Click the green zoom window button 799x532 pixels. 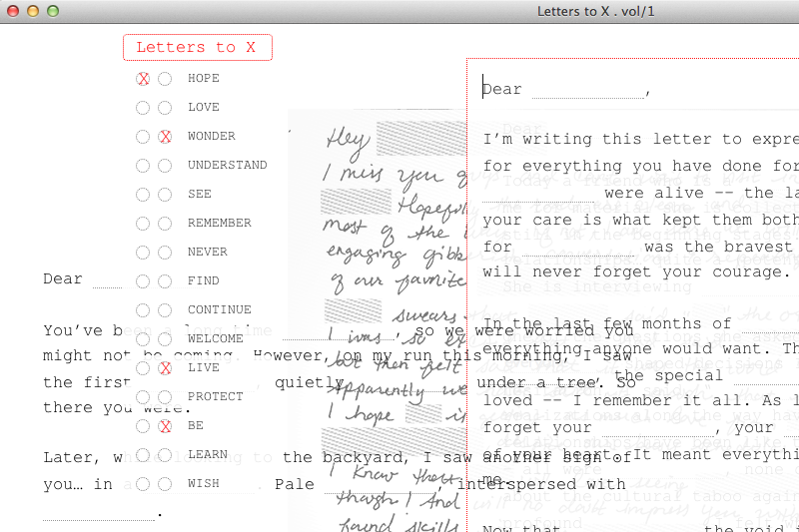[x=53, y=11]
